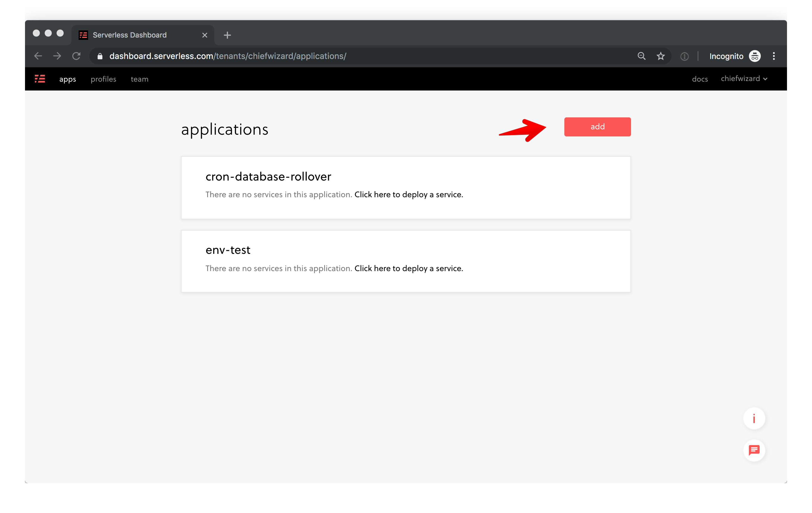Click the Serverless favicon in the browser tab
812x513 pixels.
pyautogui.click(x=83, y=35)
